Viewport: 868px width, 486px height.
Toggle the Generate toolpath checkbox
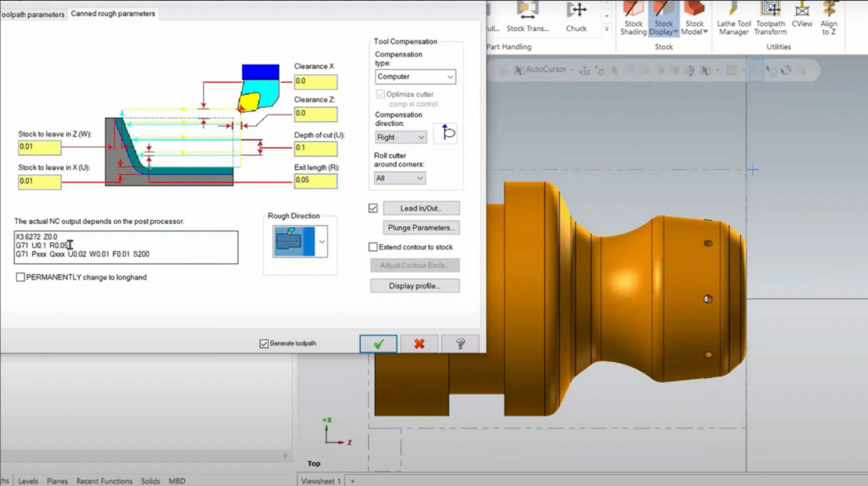pos(264,344)
